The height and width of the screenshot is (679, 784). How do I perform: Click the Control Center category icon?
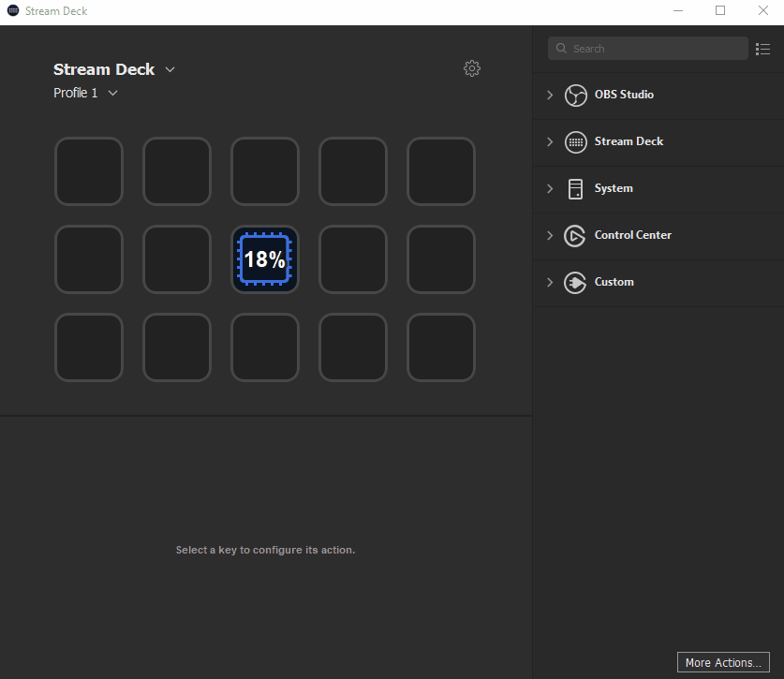[x=575, y=235]
